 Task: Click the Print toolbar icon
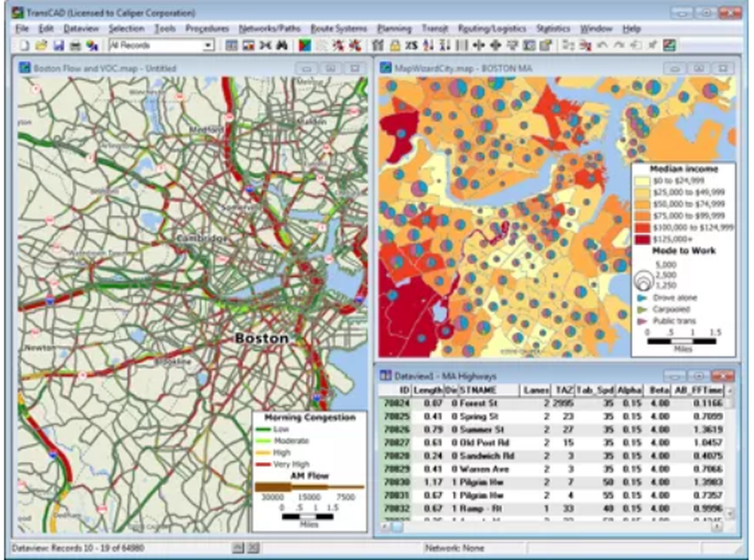coord(75,46)
